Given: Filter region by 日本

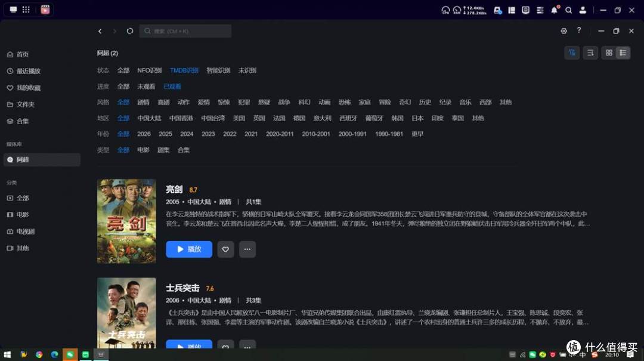Looking at the screenshot, I should (x=417, y=118).
